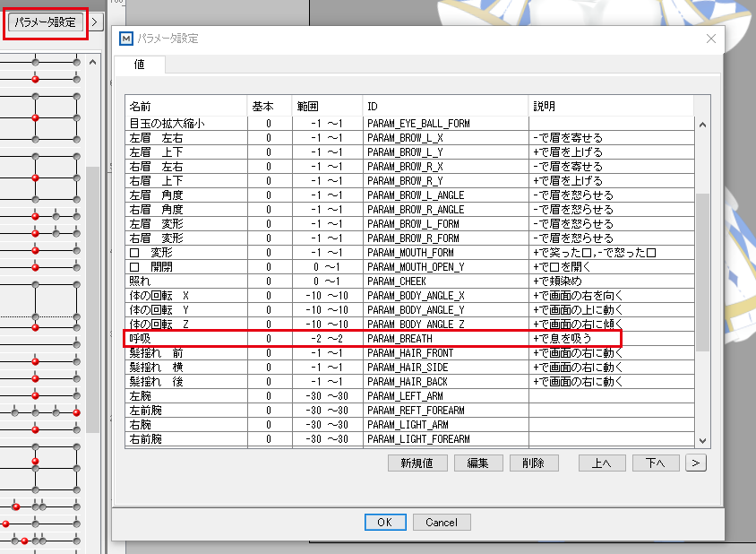Click the table scrollbar down arrow
This screenshot has height=554, width=756.
click(x=702, y=440)
